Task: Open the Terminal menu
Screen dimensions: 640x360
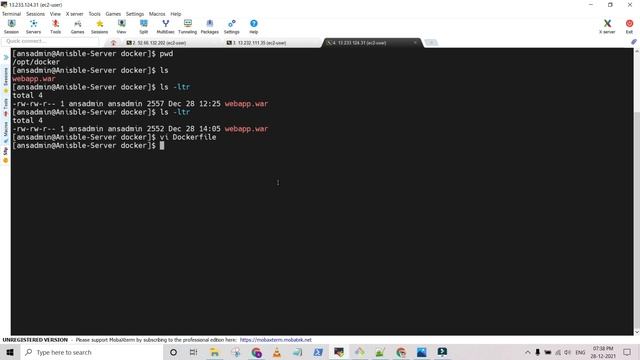Action: (11, 14)
